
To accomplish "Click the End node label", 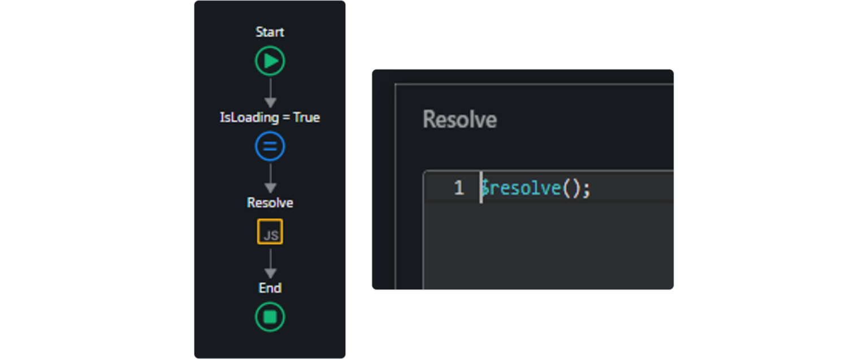I will [270, 288].
